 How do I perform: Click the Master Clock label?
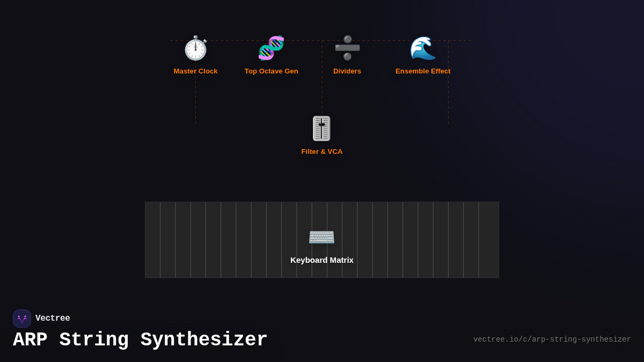195,71
